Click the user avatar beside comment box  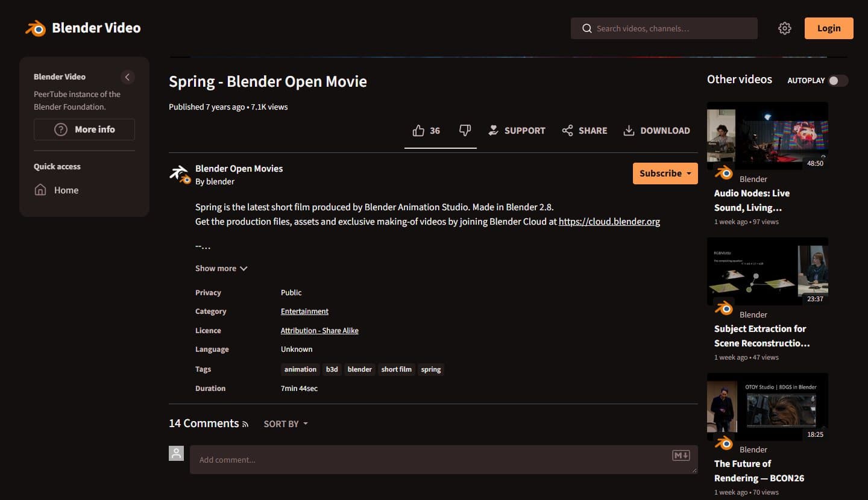pyautogui.click(x=176, y=453)
